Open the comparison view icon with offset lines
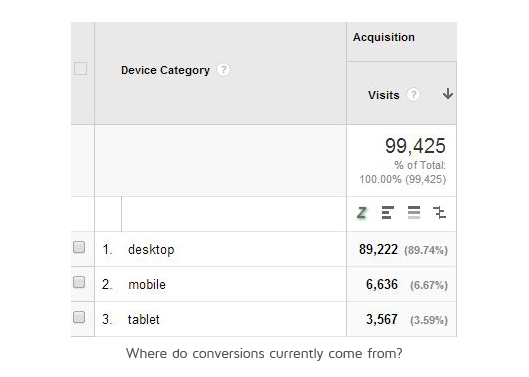Image resolution: width=529 pixels, height=377 pixels. pyautogui.click(x=440, y=213)
